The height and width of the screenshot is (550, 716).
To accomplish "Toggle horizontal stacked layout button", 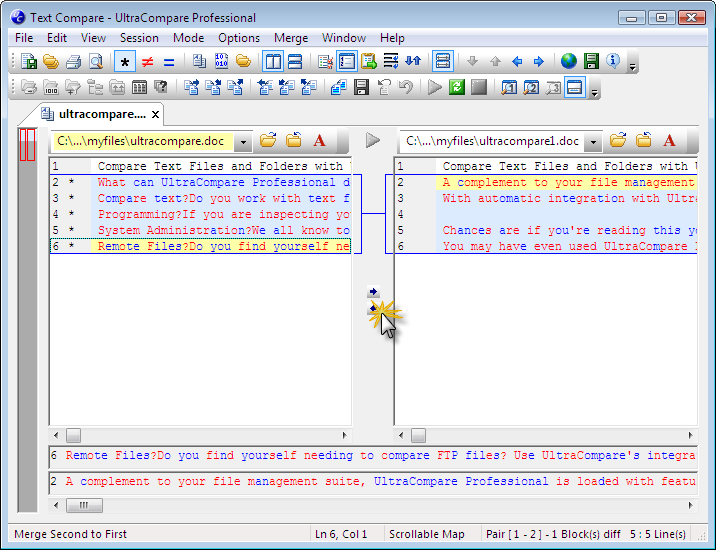I will click(x=295, y=61).
